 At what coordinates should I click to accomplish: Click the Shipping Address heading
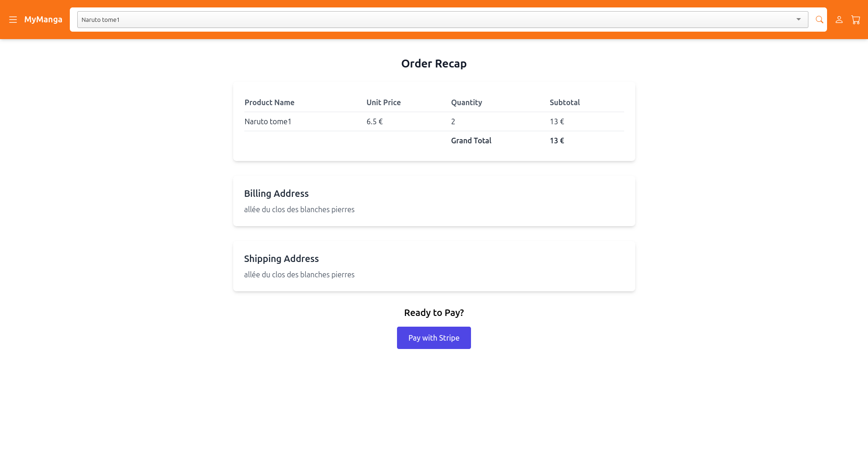[x=282, y=259]
